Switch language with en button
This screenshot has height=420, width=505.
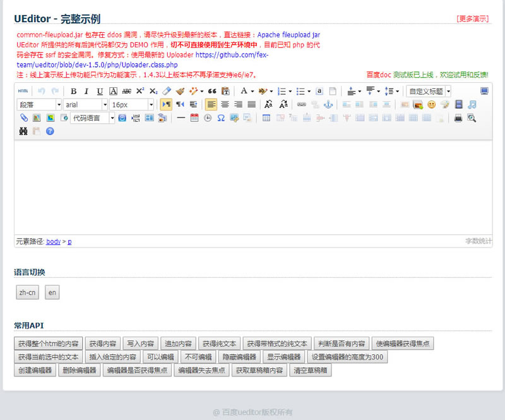coord(52,292)
